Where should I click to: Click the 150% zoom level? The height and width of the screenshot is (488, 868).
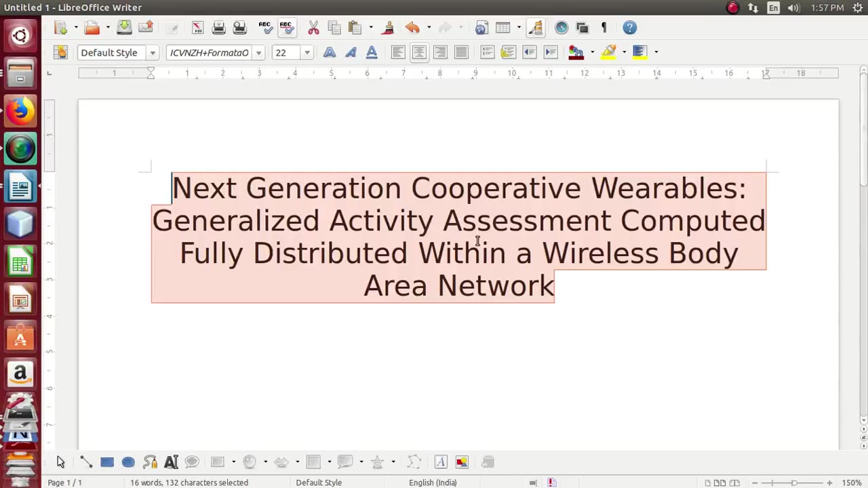852,483
